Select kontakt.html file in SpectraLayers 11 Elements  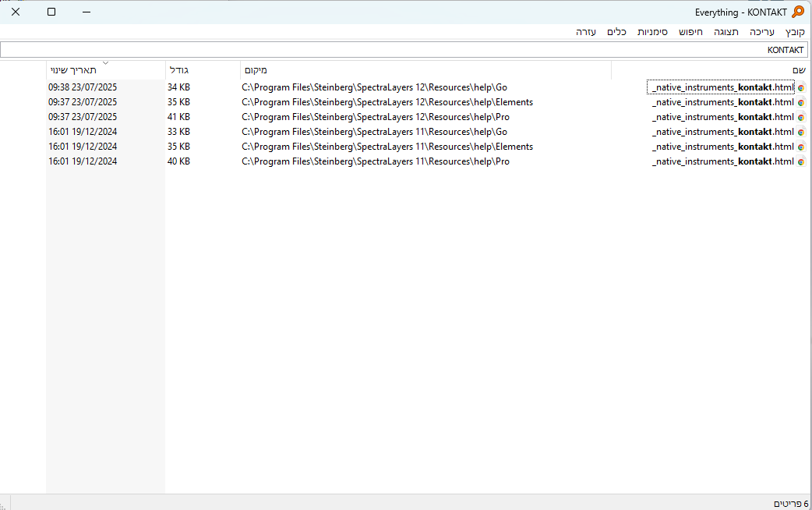tap(722, 147)
